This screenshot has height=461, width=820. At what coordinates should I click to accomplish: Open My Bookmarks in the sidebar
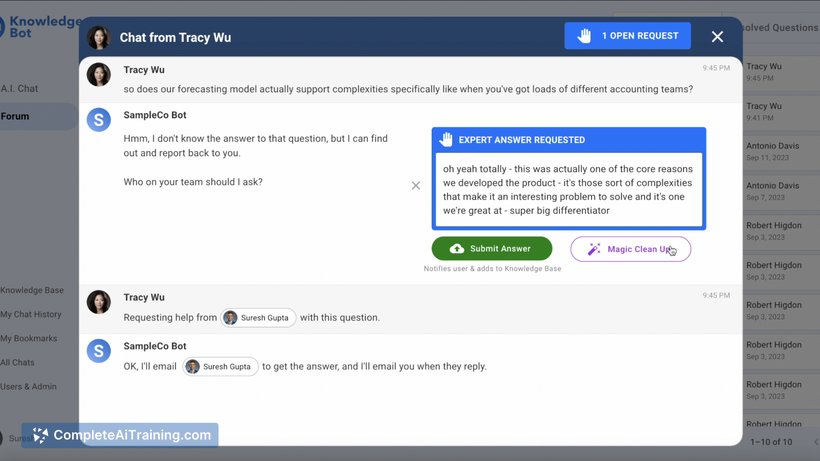(29, 338)
